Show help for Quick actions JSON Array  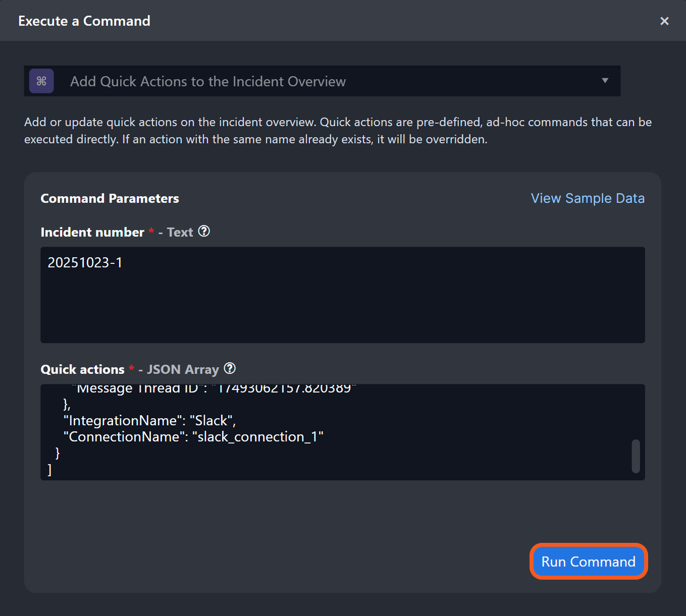[230, 369]
